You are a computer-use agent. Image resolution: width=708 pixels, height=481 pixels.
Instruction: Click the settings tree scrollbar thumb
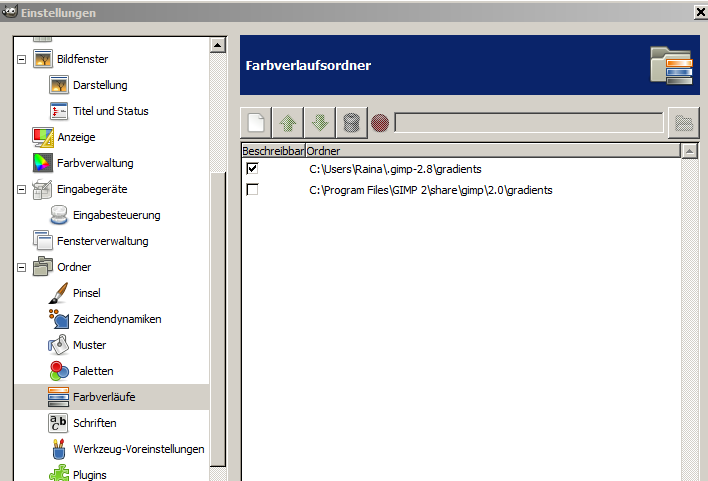(x=218, y=319)
